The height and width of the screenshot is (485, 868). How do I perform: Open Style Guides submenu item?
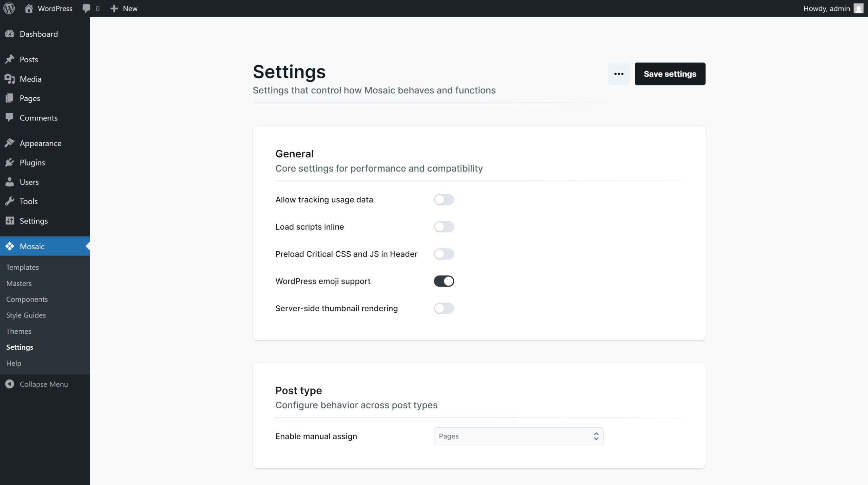(26, 315)
